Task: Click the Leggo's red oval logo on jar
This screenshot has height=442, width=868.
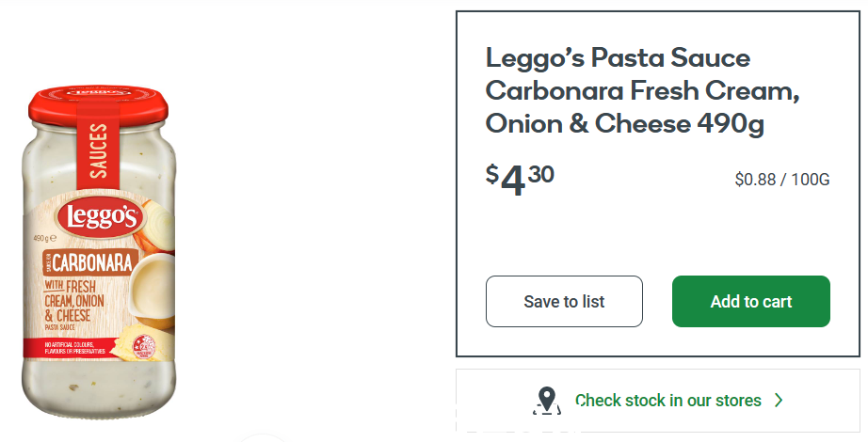Action: (101, 217)
